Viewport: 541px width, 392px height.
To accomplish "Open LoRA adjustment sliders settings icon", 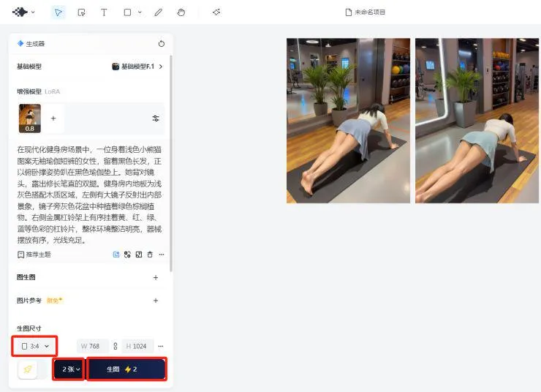I will tap(156, 118).
